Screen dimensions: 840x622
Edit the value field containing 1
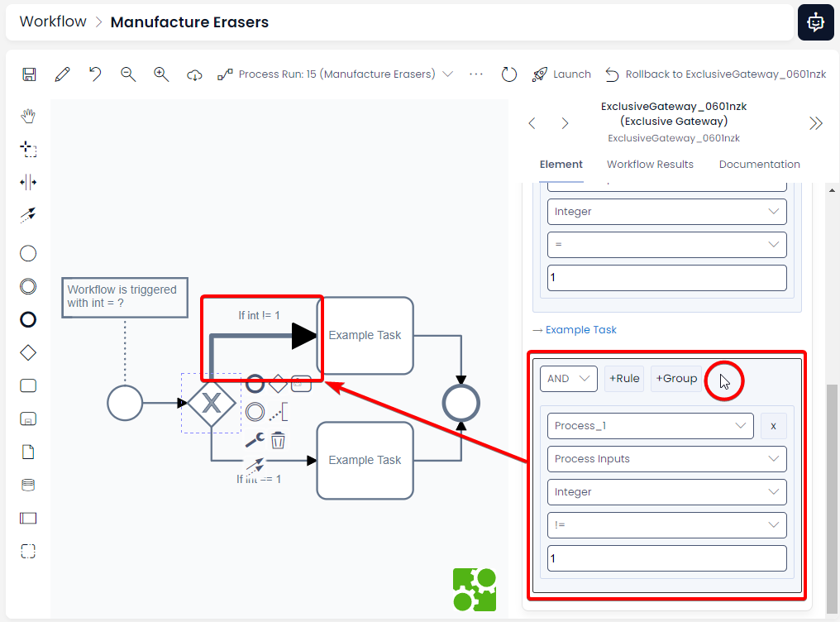coord(666,558)
